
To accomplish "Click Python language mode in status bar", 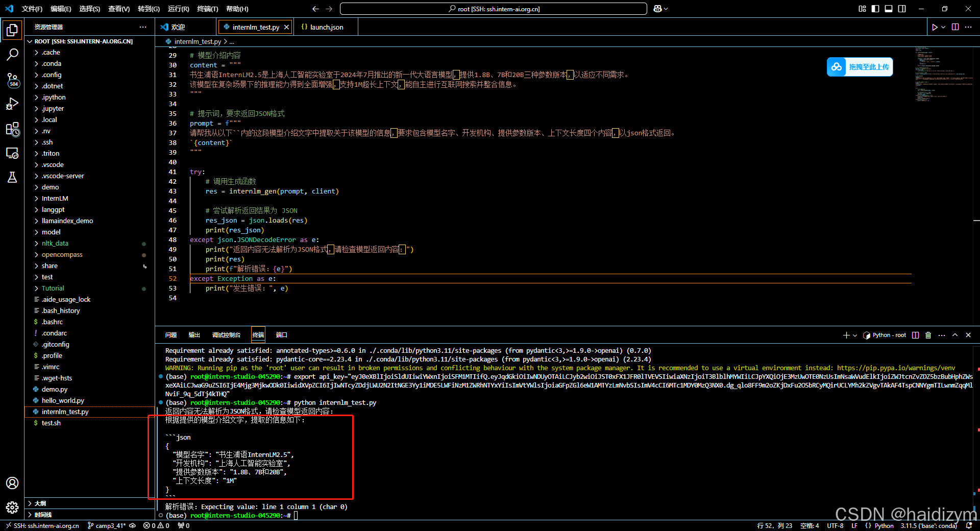I will (x=884, y=525).
